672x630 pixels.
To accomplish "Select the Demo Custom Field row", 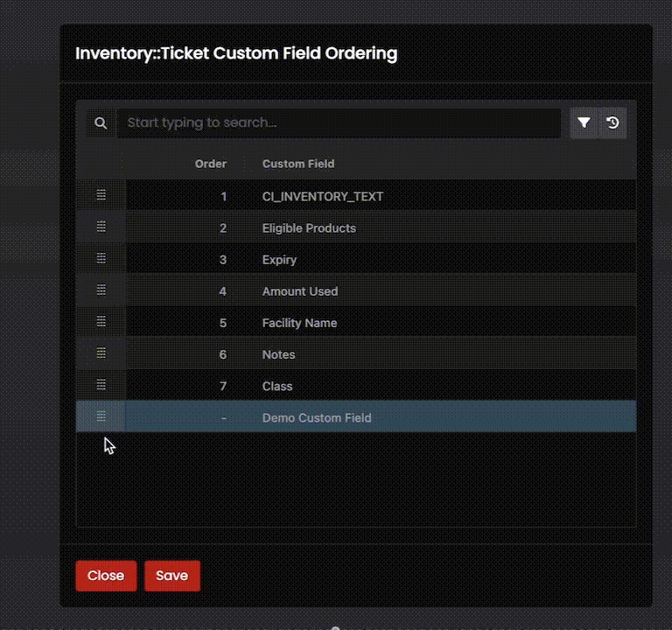I will click(x=317, y=418).
